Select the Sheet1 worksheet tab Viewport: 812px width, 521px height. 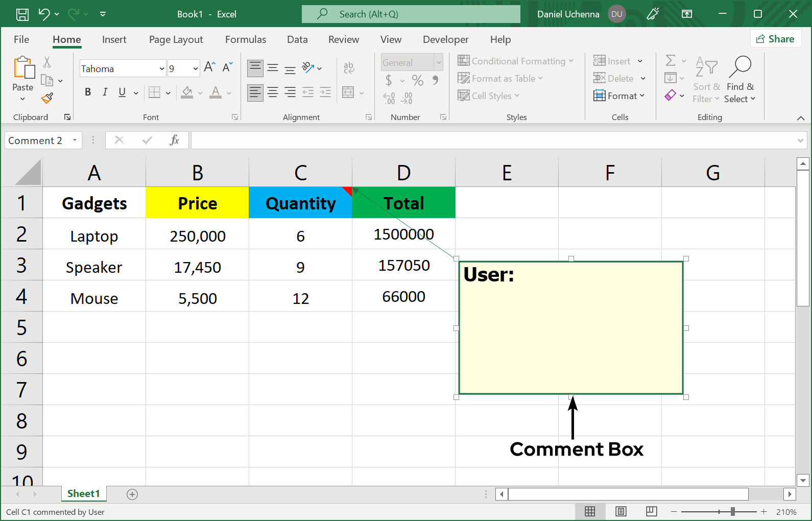83,493
